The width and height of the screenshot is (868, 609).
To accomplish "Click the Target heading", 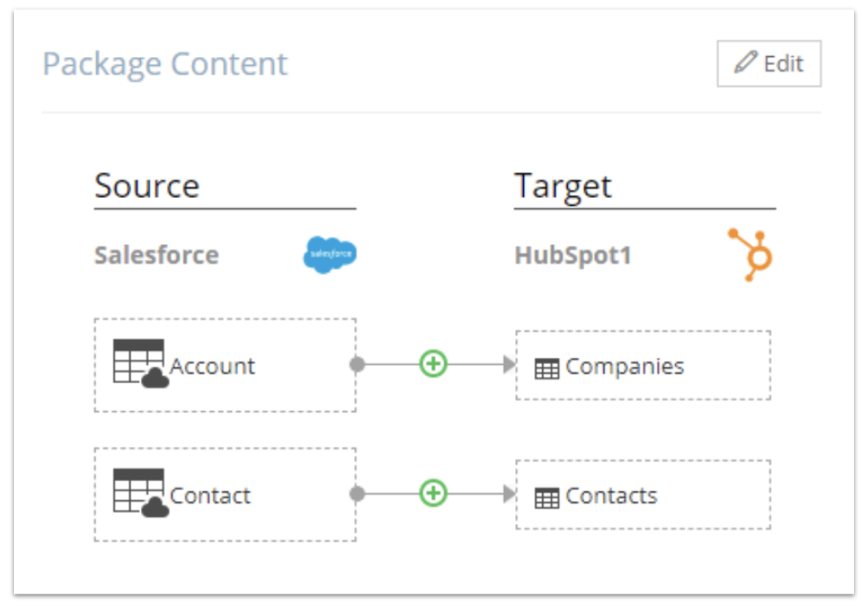I will (x=563, y=186).
